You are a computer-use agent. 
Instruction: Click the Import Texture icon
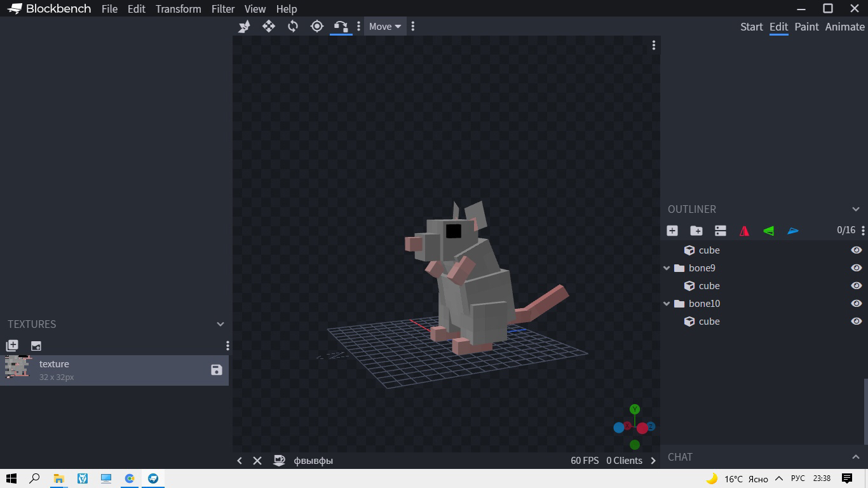click(36, 346)
